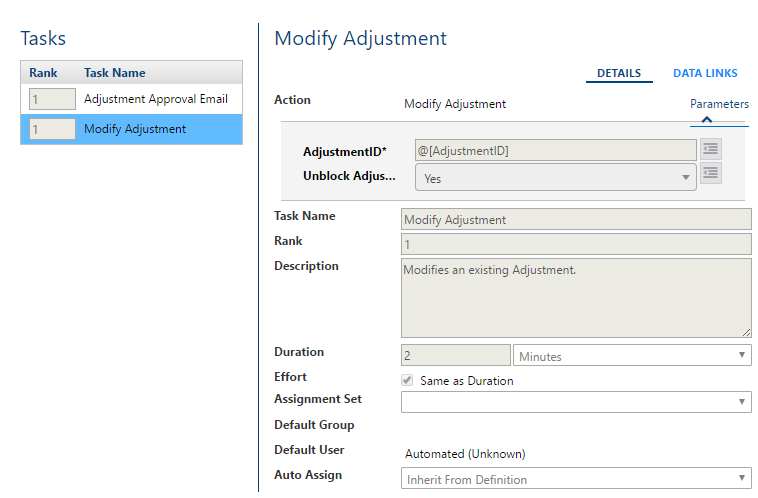Select the DETAILS tab
Screen dimensions: 758x498
(618, 73)
